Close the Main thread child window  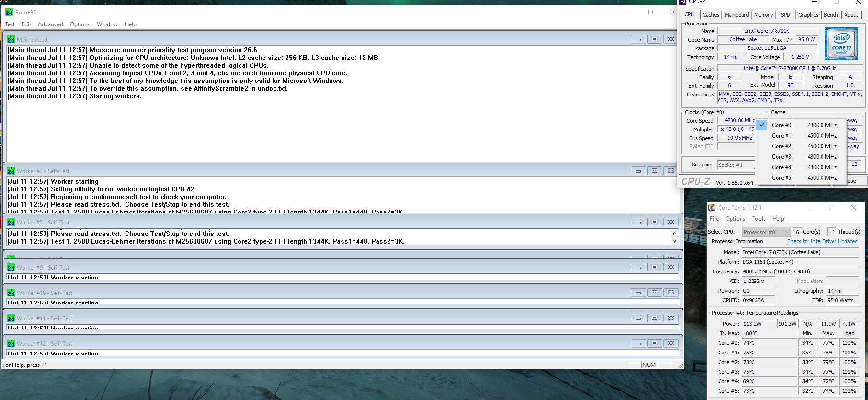[x=671, y=39]
